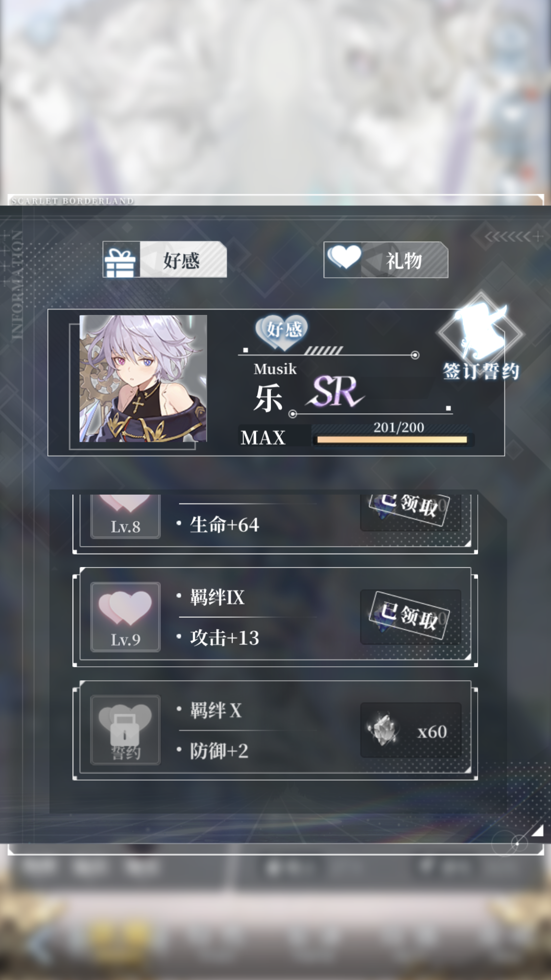Open the 好感 affection tab
The height and width of the screenshot is (980, 551).
tap(165, 260)
